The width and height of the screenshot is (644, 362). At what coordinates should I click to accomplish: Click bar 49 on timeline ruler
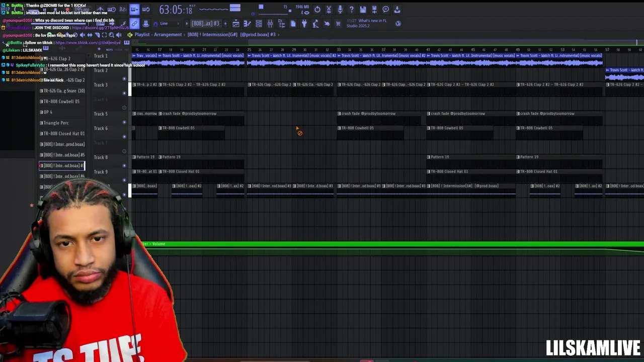(518, 50)
